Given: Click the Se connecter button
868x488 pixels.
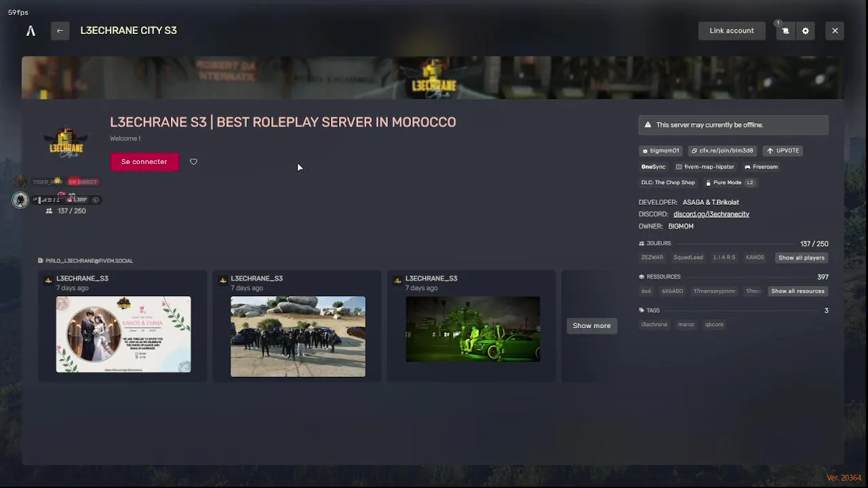Looking at the screenshot, I should [144, 161].
